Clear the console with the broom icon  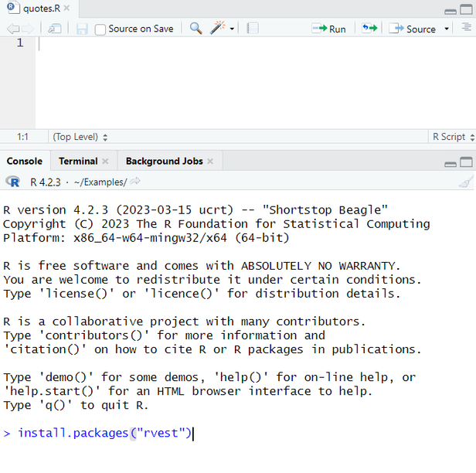tap(466, 182)
